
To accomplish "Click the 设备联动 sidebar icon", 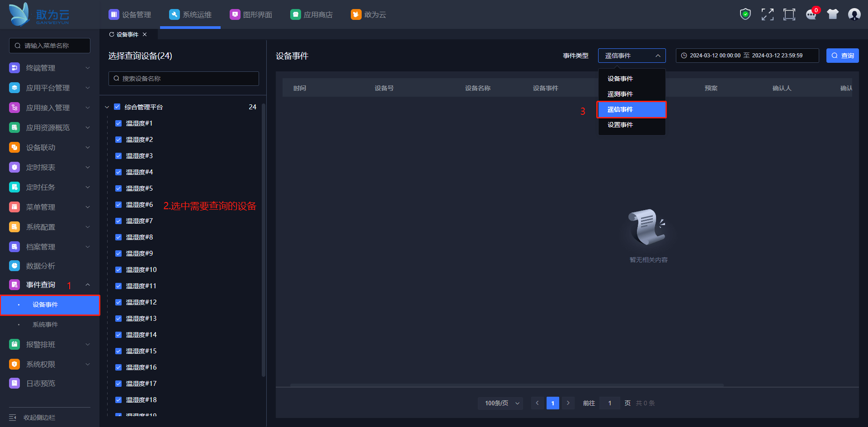I will click(14, 147).
